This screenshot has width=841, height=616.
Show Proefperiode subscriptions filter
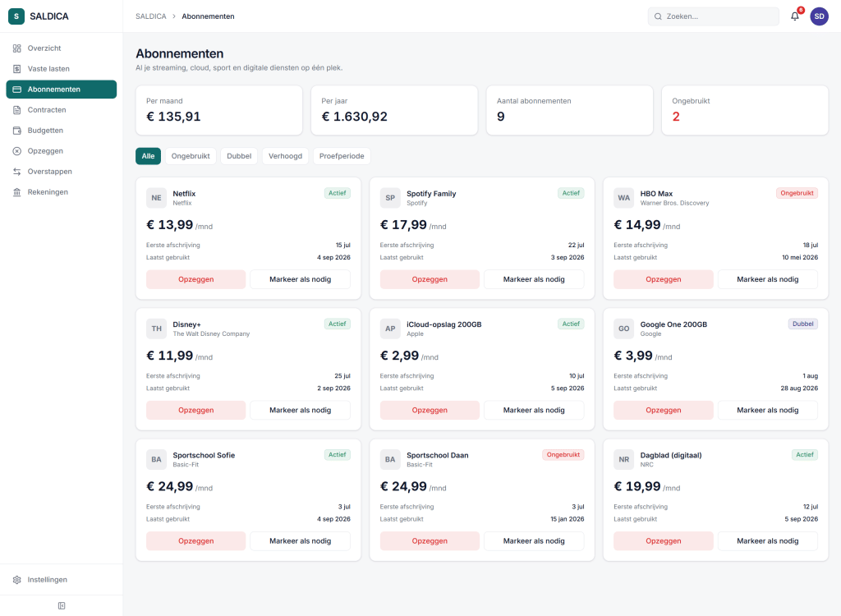(x=342, y=156)
